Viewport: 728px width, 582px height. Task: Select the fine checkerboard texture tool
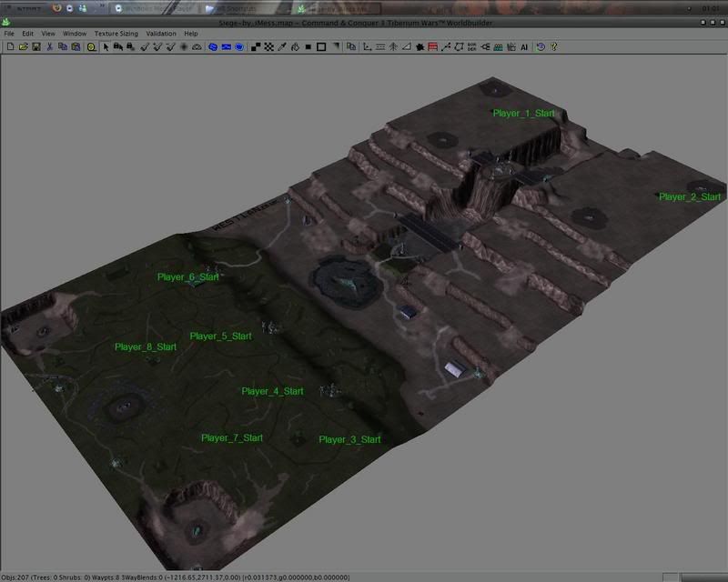coord(268,47)
